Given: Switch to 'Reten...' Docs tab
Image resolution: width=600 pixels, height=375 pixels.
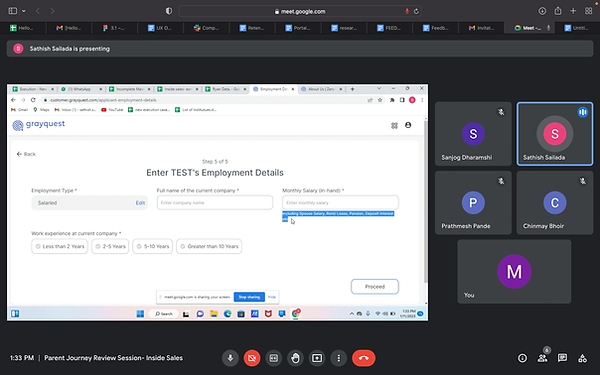Looking at the screenshot, I should 252,28.
